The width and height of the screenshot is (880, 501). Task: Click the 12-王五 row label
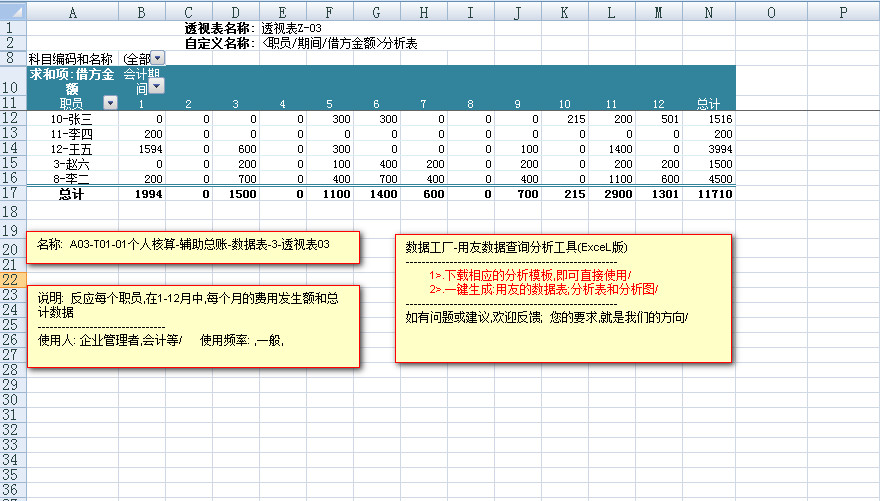point(72,148)
